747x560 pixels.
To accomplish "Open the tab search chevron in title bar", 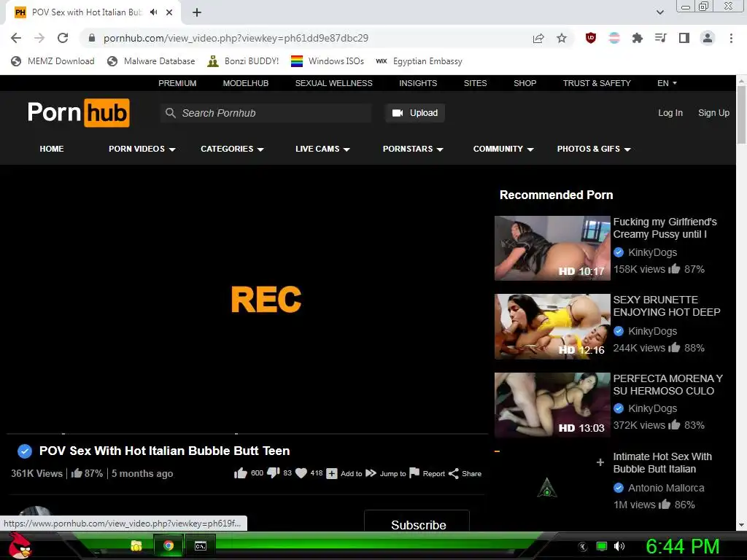I will pyautogui.click(x=659, y=12).
